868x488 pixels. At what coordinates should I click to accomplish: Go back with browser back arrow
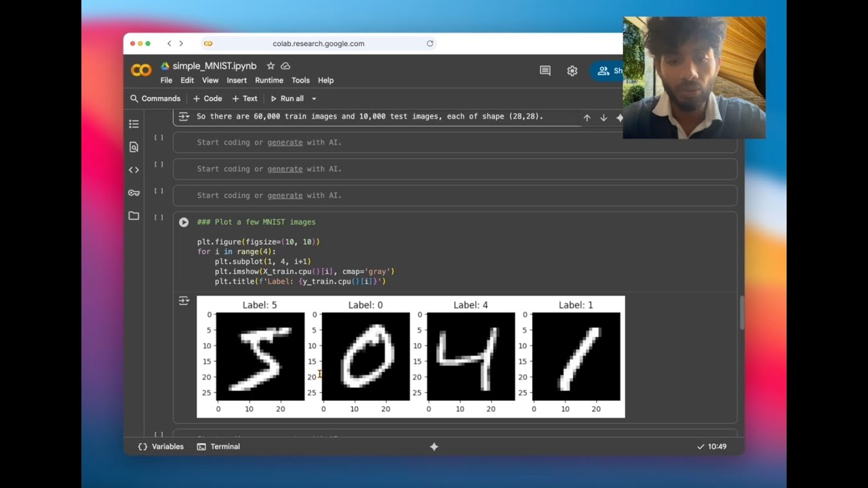(x=170, y=43)
